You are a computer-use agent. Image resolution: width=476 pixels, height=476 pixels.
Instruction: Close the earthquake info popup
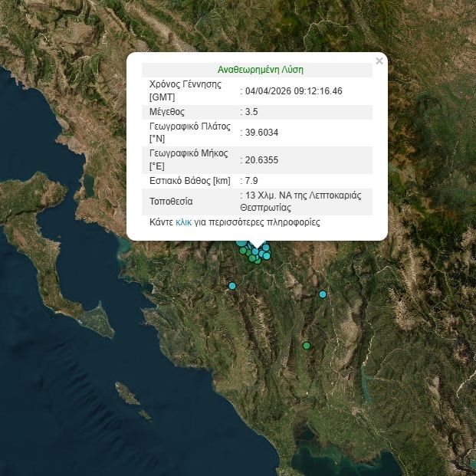(x=379, y=61)
